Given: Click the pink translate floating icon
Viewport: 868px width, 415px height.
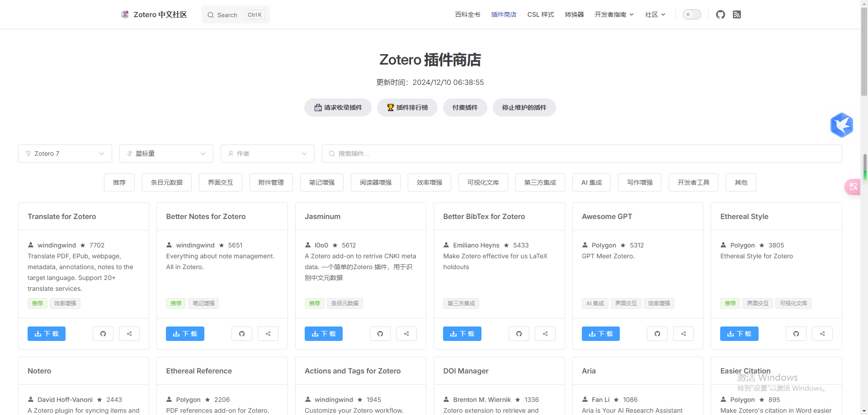Looking at the screenshot, I should (853, 187).
